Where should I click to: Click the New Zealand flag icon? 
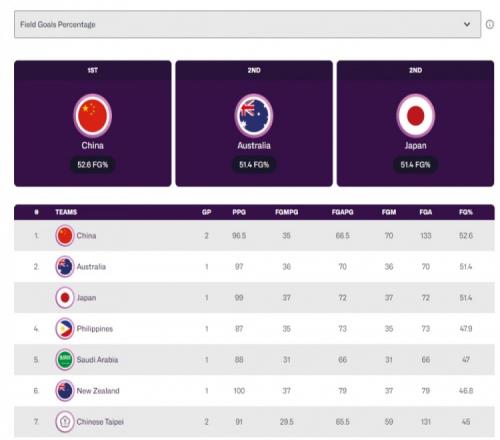(x=65, y=391)
